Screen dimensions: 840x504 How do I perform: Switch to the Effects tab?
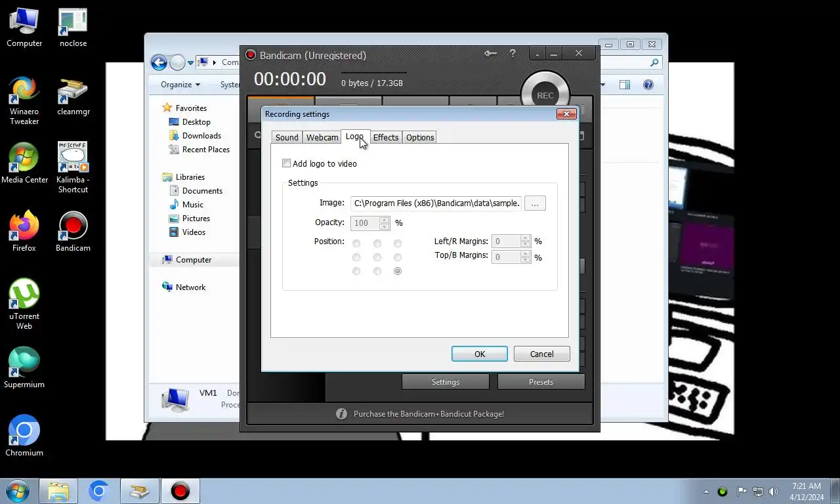click(x=386, y=137)
